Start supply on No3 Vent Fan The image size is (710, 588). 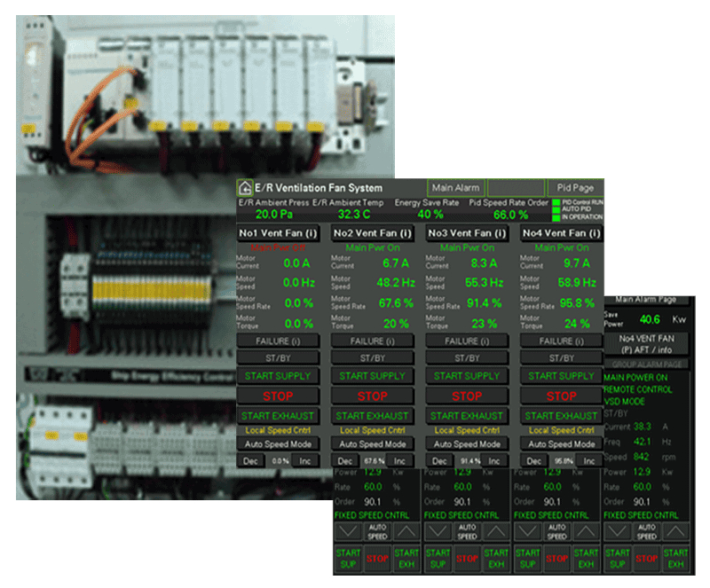coord(467,376)
